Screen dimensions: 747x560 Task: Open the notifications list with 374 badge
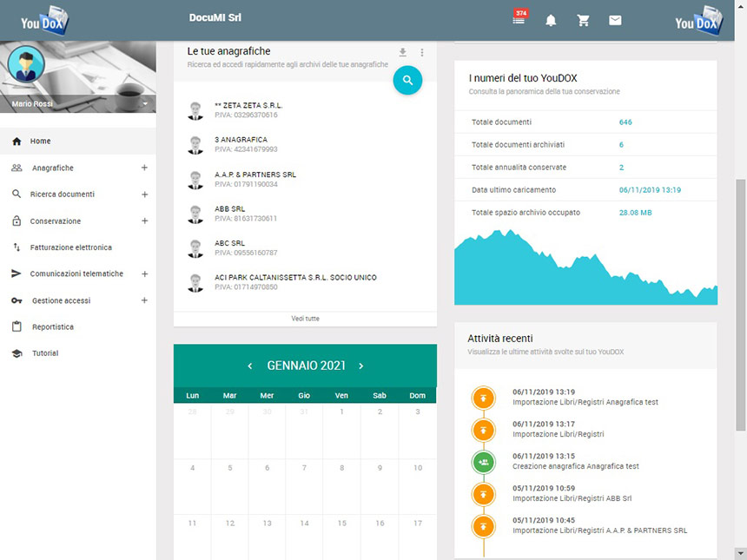[x=519, y=18]
